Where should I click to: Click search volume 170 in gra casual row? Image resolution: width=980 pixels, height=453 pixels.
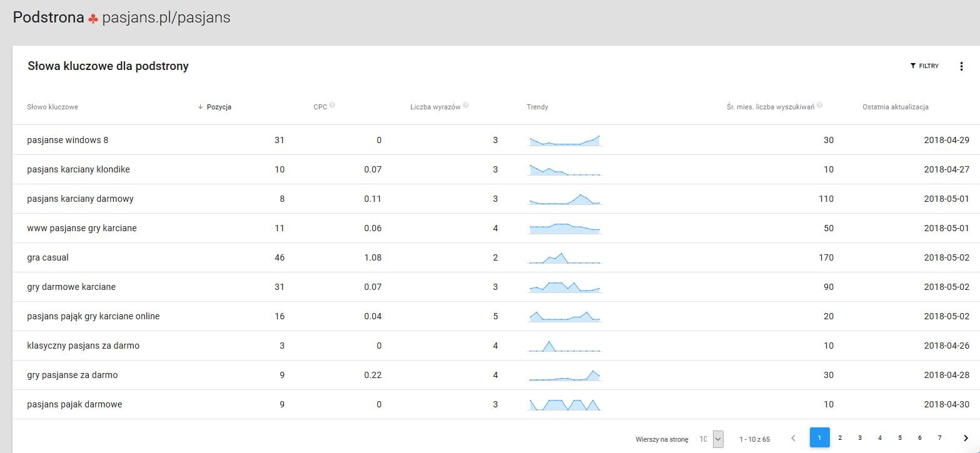(826, 257)
